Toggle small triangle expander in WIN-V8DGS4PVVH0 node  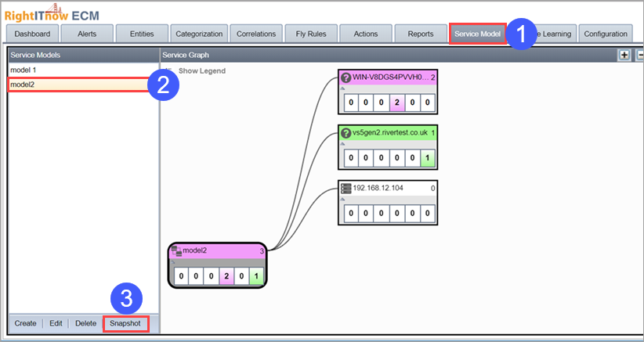point(342,88)
